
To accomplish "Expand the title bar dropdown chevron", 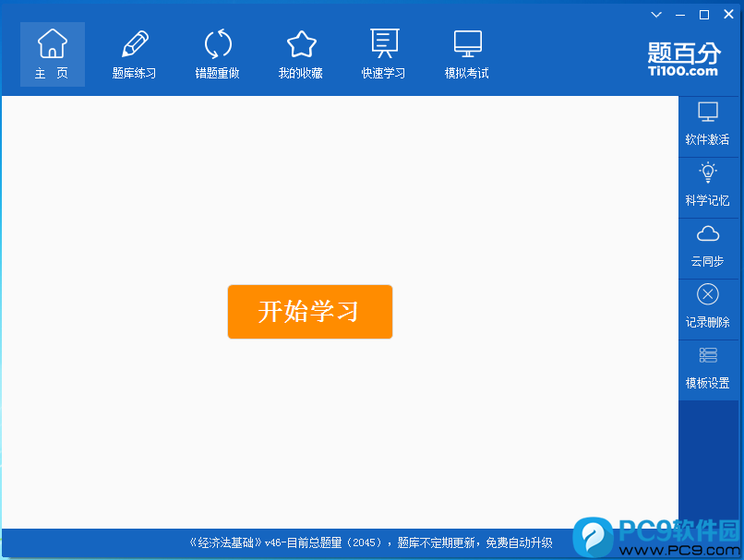I will point(656,15).
